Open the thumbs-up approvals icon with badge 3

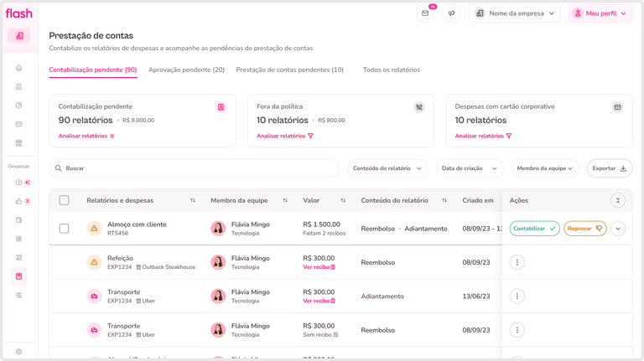[19, 201]
